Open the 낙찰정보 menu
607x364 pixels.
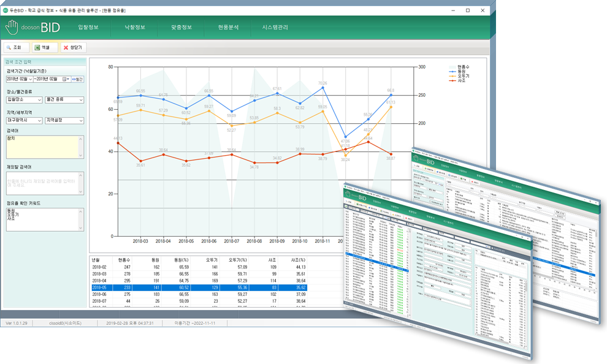[134, 28]
